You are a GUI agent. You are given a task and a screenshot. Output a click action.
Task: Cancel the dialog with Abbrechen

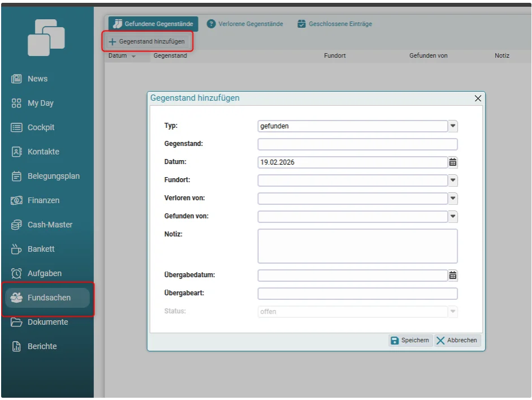tap(457, 341)
